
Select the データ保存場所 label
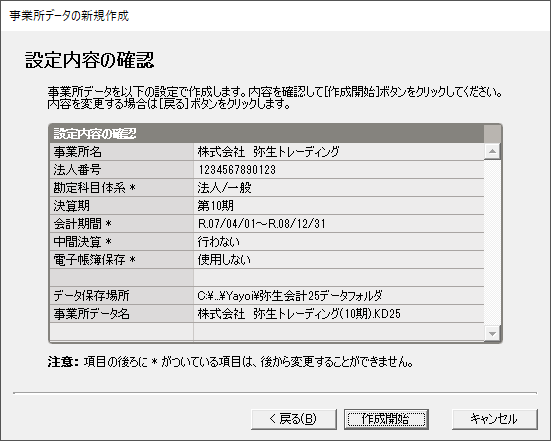pos(91,296)
